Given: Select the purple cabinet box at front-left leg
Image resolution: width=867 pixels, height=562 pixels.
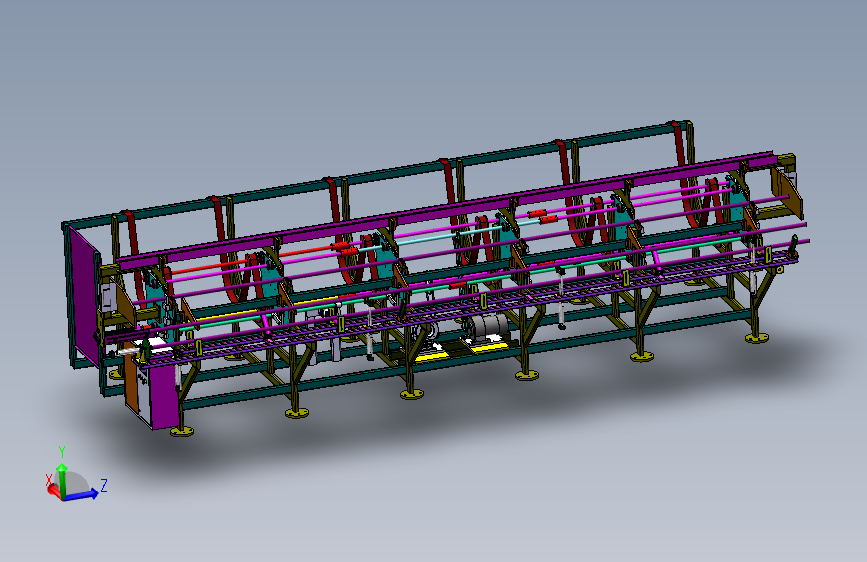Looking at the screenshot, I should (x=164, y=395).
